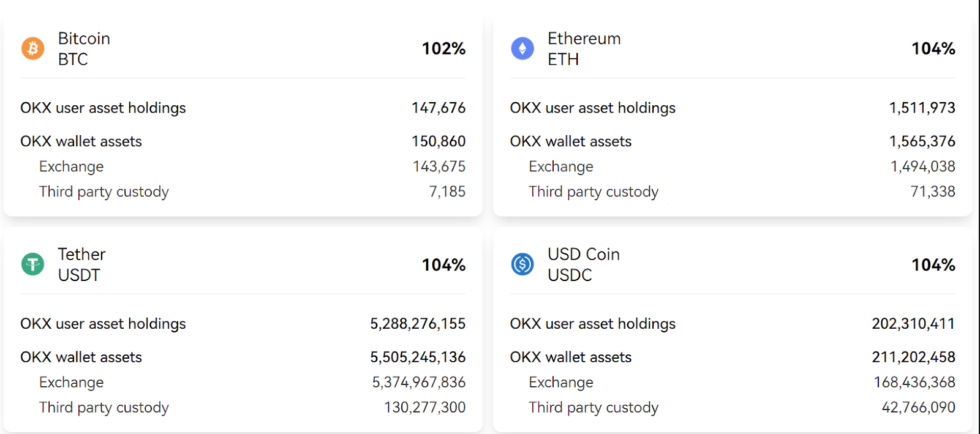Click the Bitcoin user holdings value 147,676

click(439, 108)
